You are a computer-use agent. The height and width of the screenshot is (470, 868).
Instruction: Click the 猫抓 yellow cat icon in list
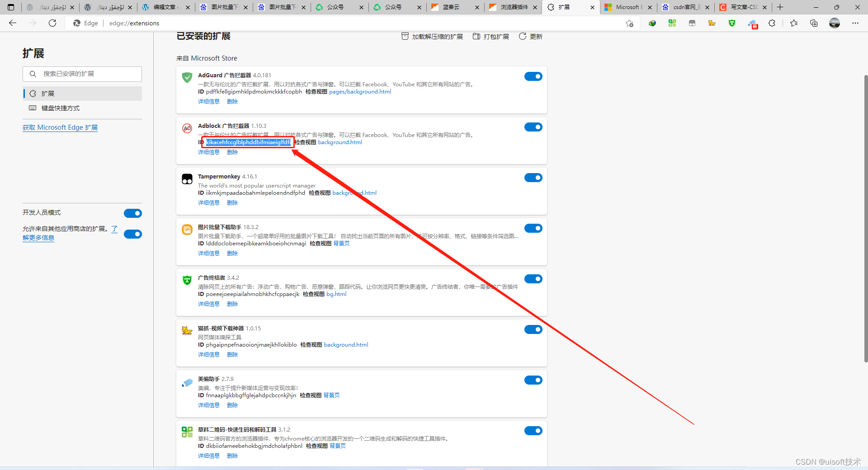187,331
